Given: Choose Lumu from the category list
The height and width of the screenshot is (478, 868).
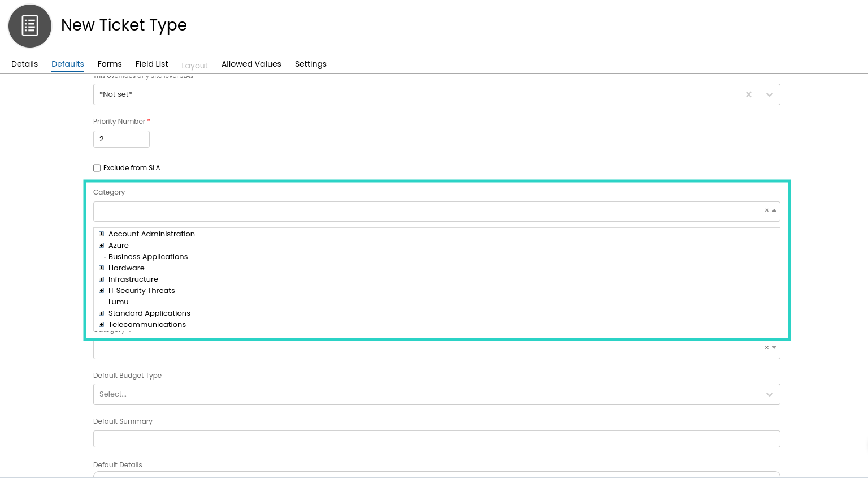Looking at the screenshot, I should pos(119,302).
